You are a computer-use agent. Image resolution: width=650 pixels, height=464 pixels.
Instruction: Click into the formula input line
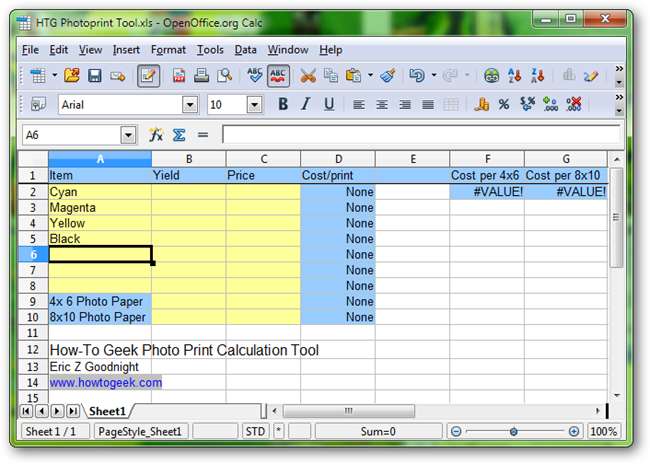tap(421, 135)
